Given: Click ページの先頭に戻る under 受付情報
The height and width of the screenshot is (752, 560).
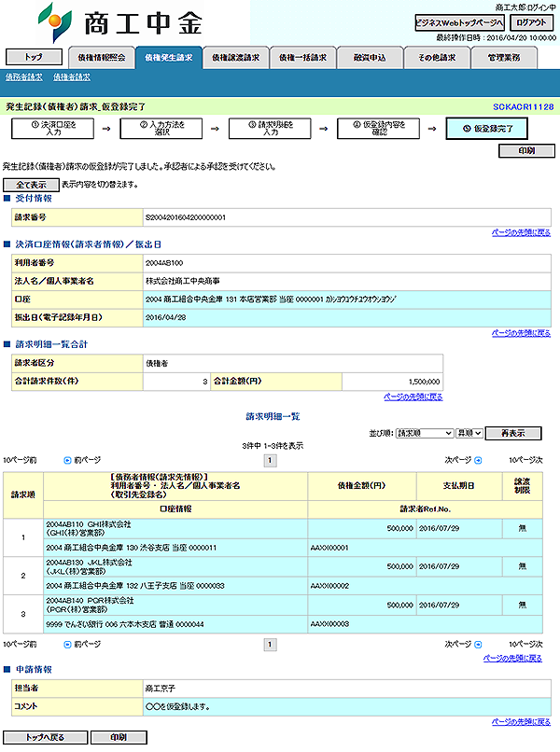Looking at the screenshot, I should click(x=521, y=232).
